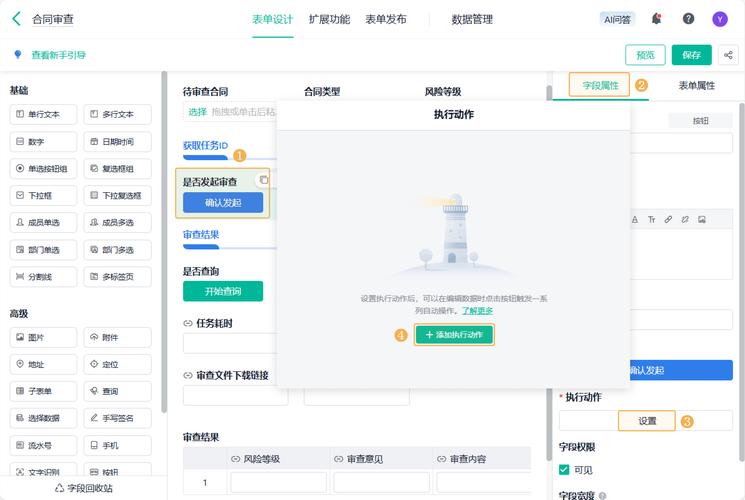Add the 成员多选 field

(x=117, y=222)
